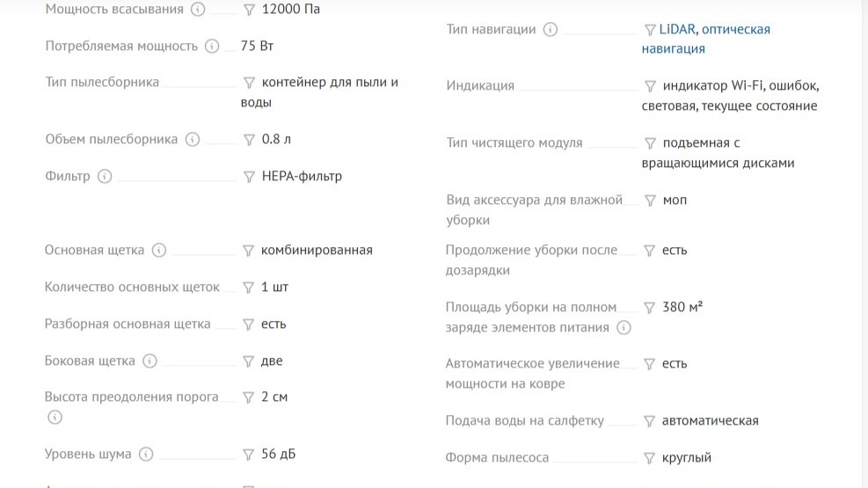Show info for Боковая щетка
This screenshot has height=488, width=868.
(x=150, y=361)
